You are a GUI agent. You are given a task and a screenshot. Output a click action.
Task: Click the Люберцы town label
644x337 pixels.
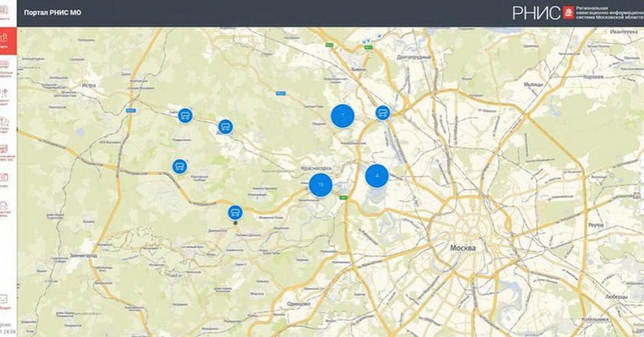[x=616, y=296]
